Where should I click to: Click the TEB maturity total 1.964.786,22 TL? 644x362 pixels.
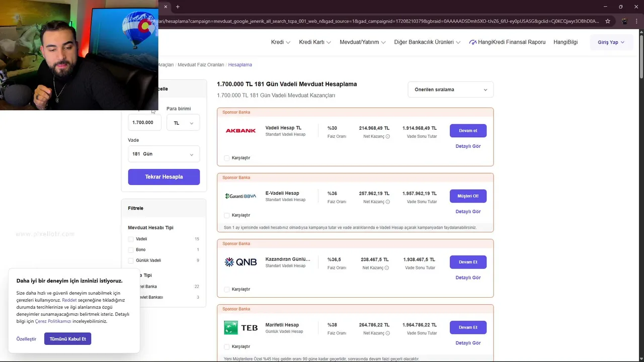(x=420, y=325)
